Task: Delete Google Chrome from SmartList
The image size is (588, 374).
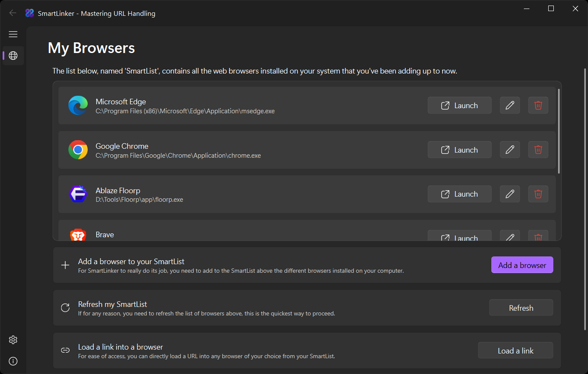Action: [x=538, y=150]
